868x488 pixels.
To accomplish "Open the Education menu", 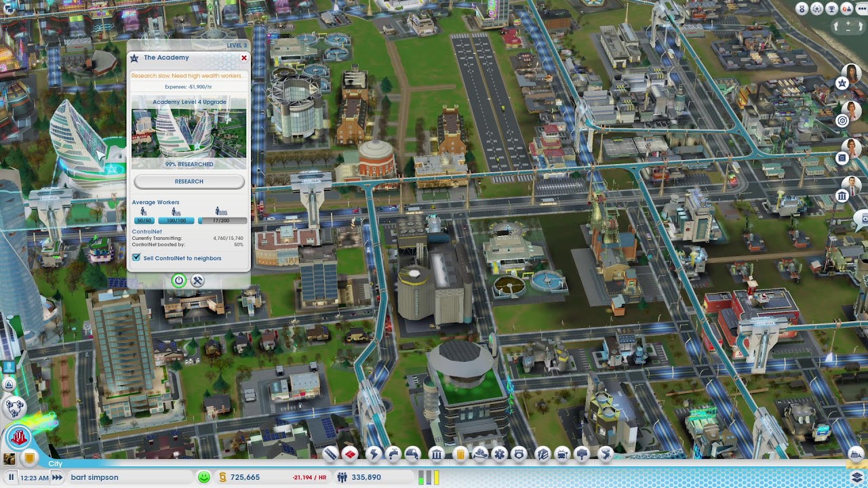I will 542,454.
